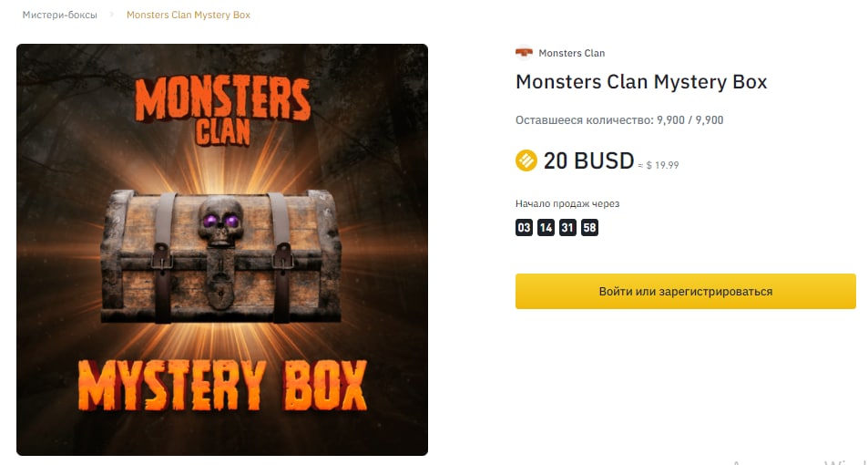Click the countdown minutes box showing 31
Image resolution: width=868 pixels, height=465 pixels.
click(x=567, y=228)
